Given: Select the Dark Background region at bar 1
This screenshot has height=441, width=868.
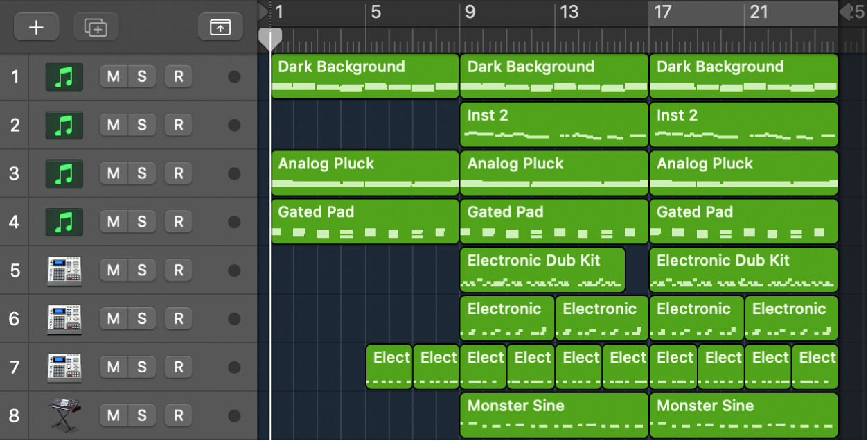Looking at the screenshot, I should click(364, 75).
